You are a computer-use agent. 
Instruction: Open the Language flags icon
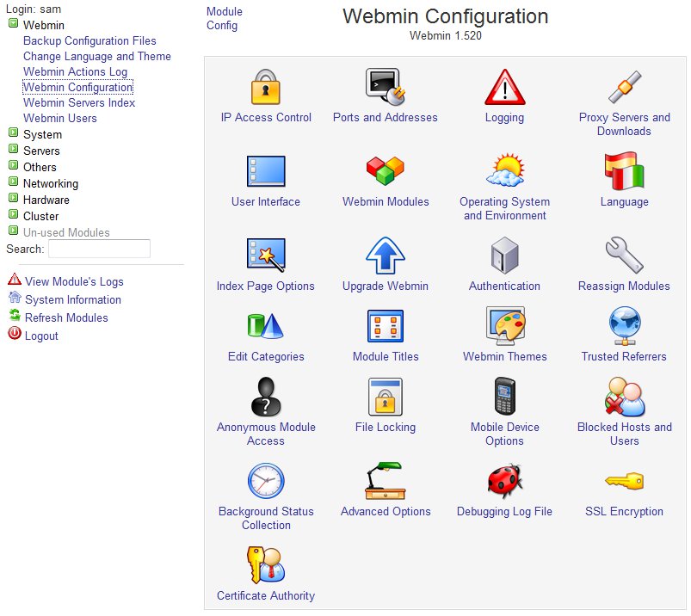624,171
